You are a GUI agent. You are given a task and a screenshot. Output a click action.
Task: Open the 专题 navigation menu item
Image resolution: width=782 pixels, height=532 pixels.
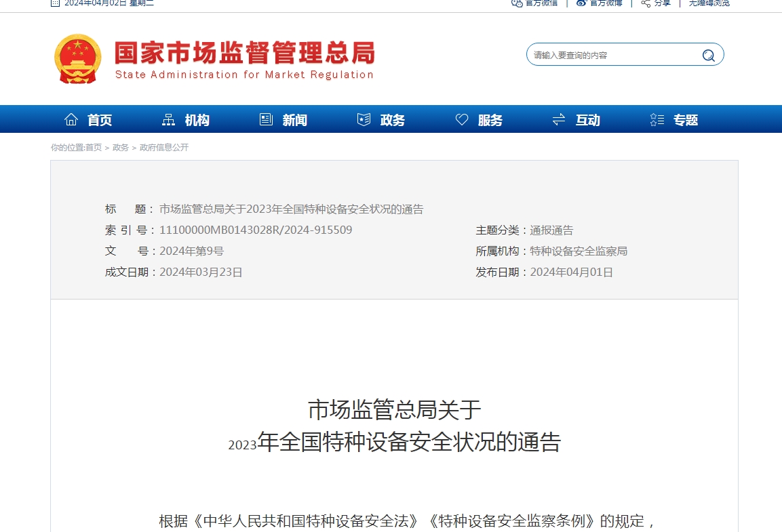click(x=686, y=121)
